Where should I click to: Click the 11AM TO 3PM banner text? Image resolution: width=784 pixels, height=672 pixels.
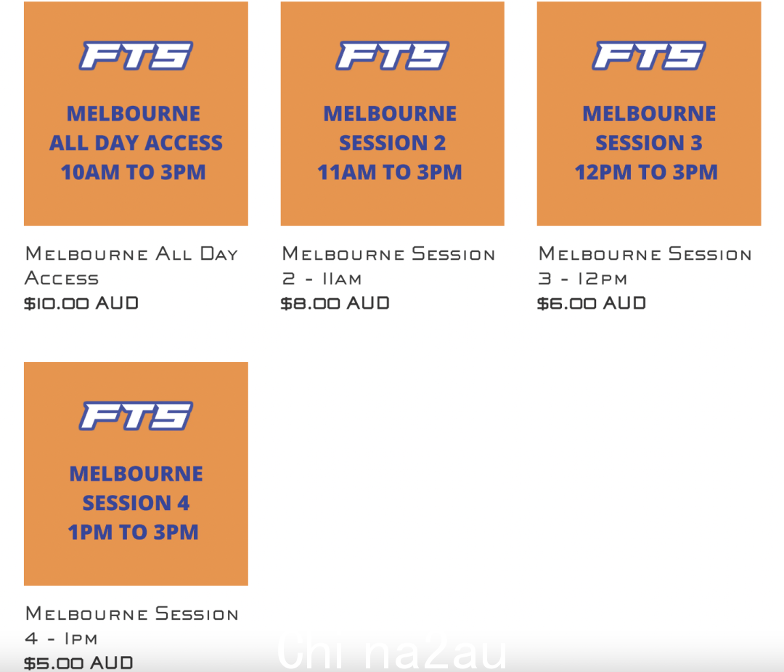click(390, 172)
